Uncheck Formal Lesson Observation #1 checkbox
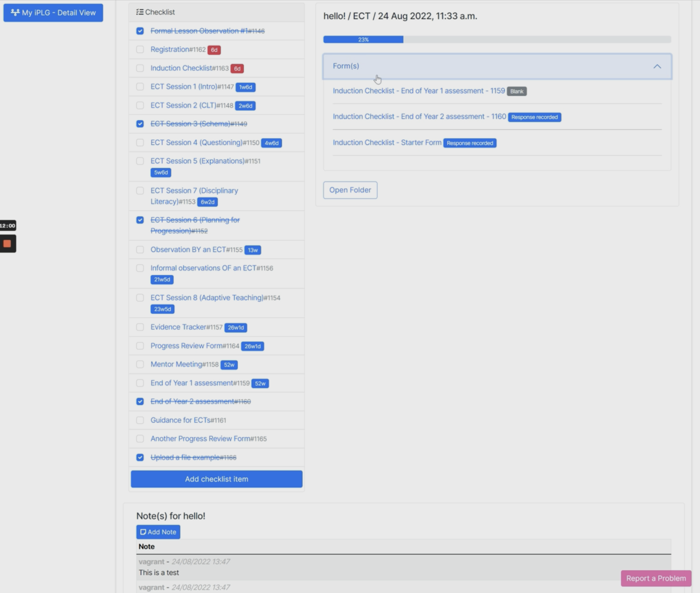Image resolution: width=700 pixels, height=593 pixels. (140, 31)
